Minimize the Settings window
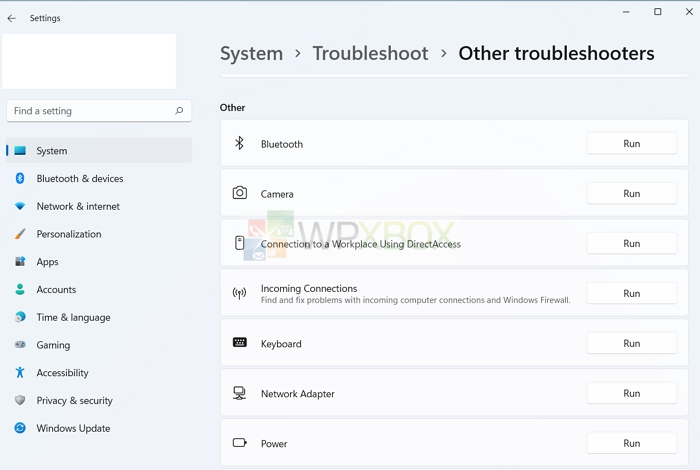The height and width of the screenshot is (470, 700). (x=626, y=12)
